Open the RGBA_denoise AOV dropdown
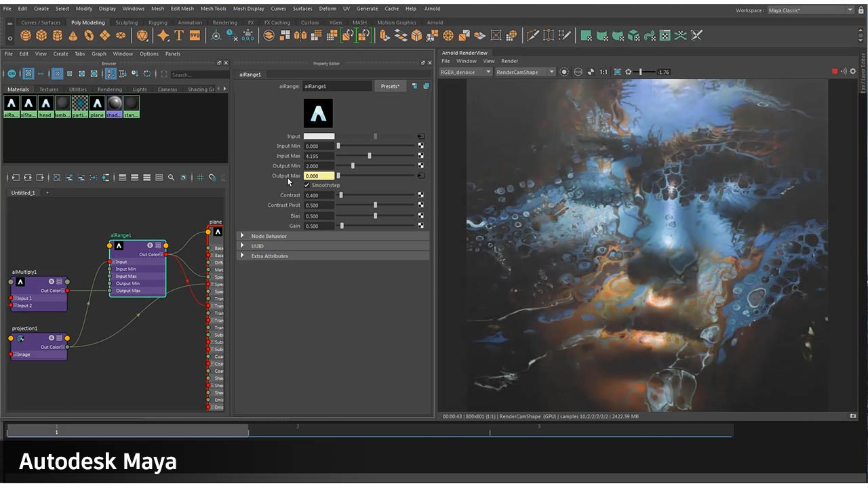Screen dimensions: 868x488 coord(466,72)
